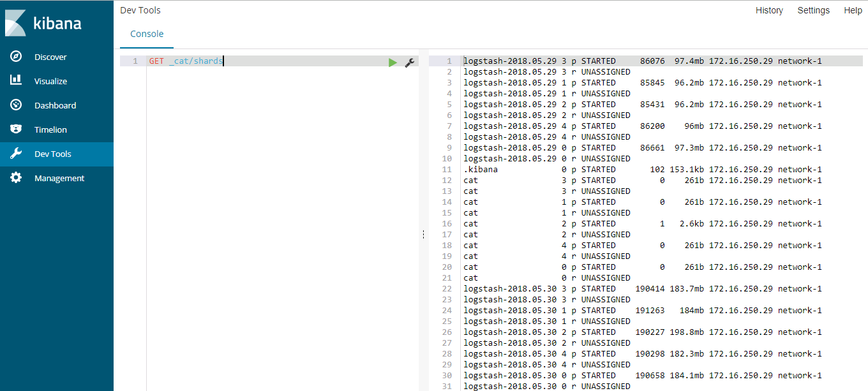Open request options wrench icon in editor
868x391 pixels.
point(410,62)
